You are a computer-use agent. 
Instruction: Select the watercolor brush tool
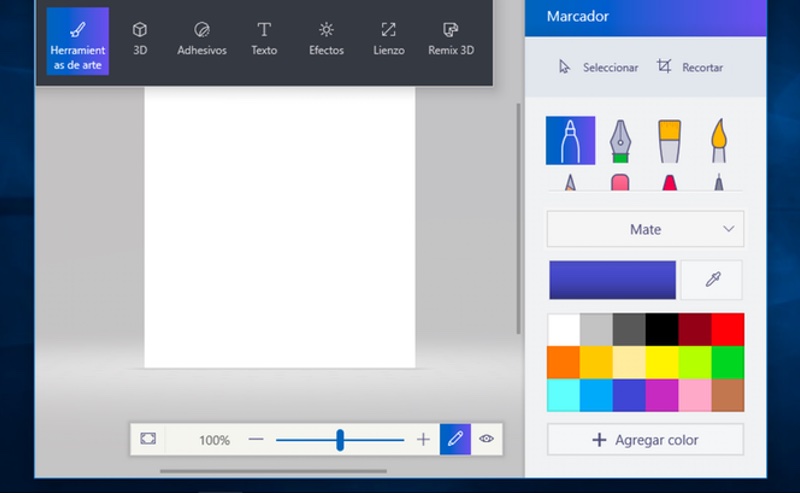coord(719,141)
